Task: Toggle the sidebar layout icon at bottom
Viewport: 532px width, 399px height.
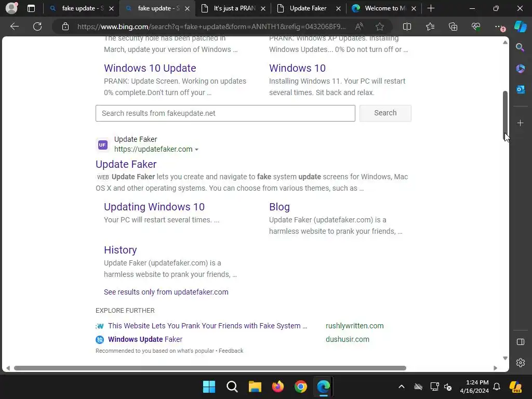Action: [x=520, y=342]
